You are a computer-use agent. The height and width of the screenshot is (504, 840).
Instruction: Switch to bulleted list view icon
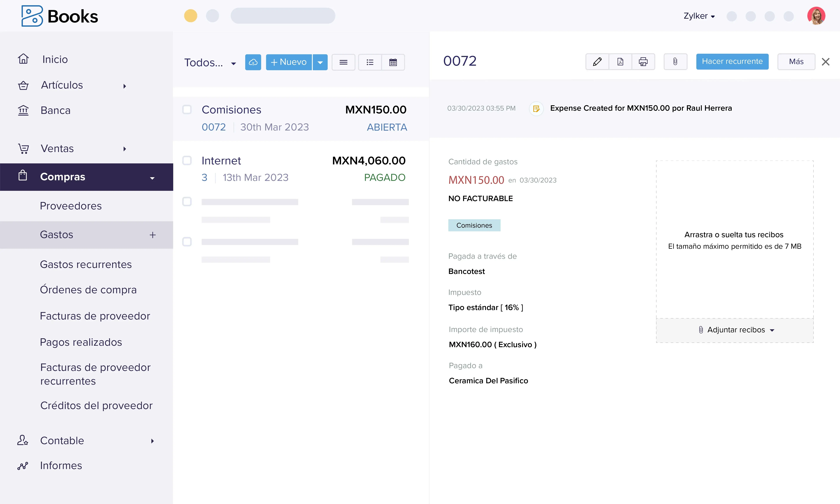[370, 62]
